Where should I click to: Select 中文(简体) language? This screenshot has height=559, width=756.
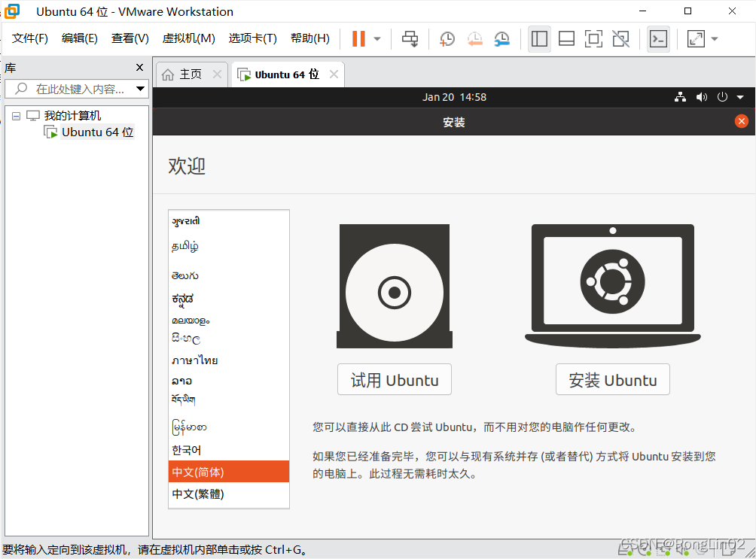[x=229, y=472]
